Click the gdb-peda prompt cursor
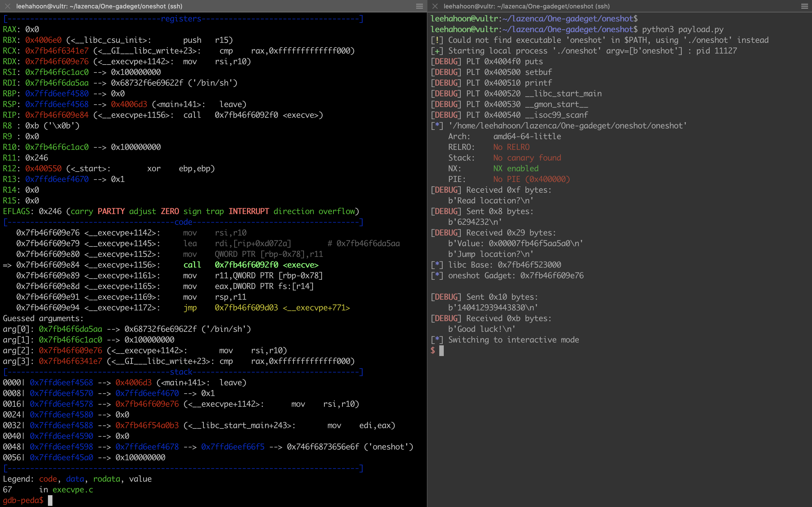The width and height of the screenshot is (812, 507). coord(50,500)
